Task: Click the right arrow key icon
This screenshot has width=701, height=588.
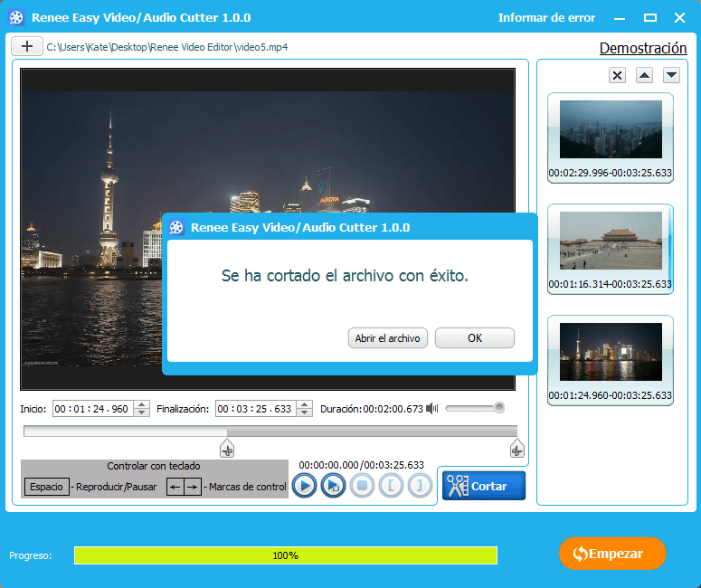Action: coord(193,487)
